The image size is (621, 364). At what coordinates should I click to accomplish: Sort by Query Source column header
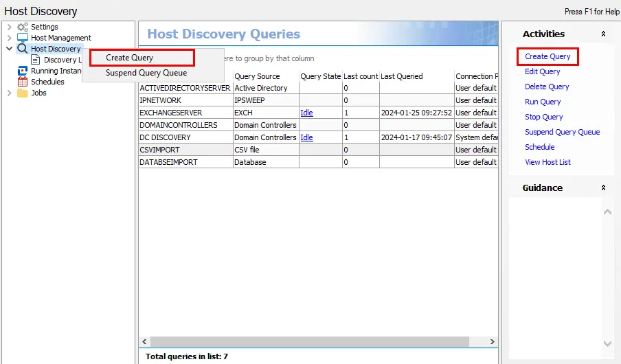266,76
